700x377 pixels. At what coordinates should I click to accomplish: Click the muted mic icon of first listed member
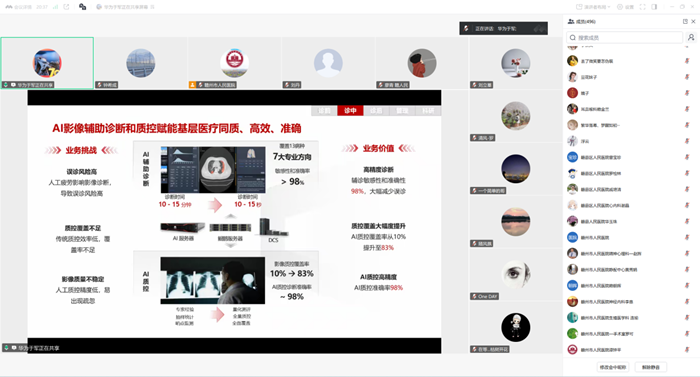(688, 61)
